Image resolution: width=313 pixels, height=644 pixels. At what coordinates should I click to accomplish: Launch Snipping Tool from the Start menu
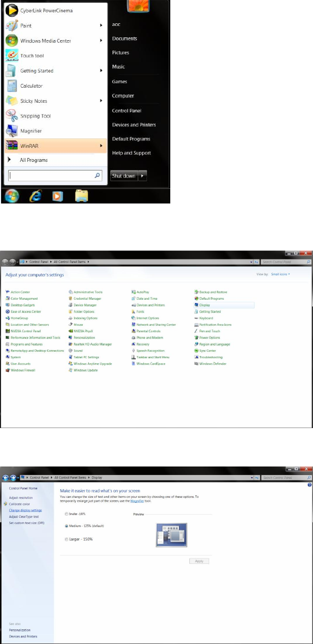(x=35, y=116)
